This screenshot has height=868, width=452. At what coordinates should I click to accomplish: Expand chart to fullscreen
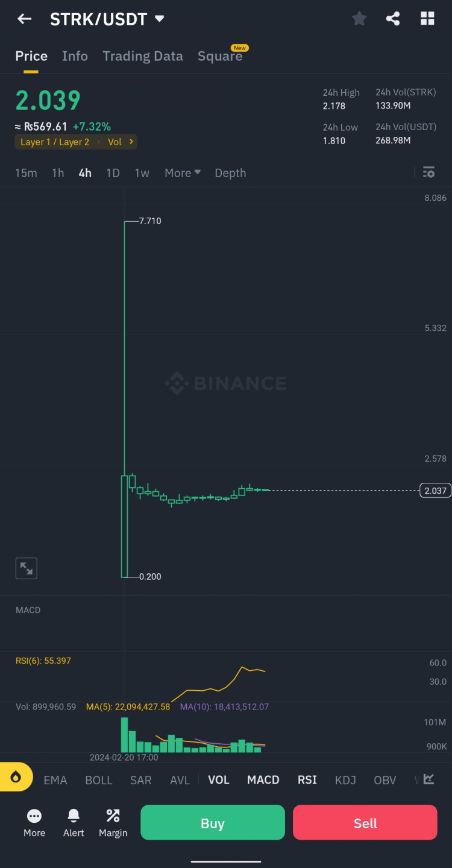[27, 568]
